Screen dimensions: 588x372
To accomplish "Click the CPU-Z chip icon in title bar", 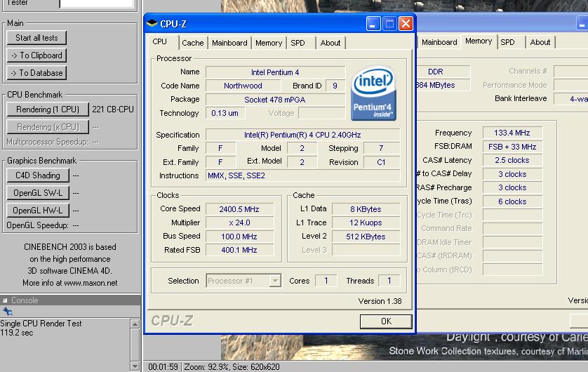I will 152,24.
